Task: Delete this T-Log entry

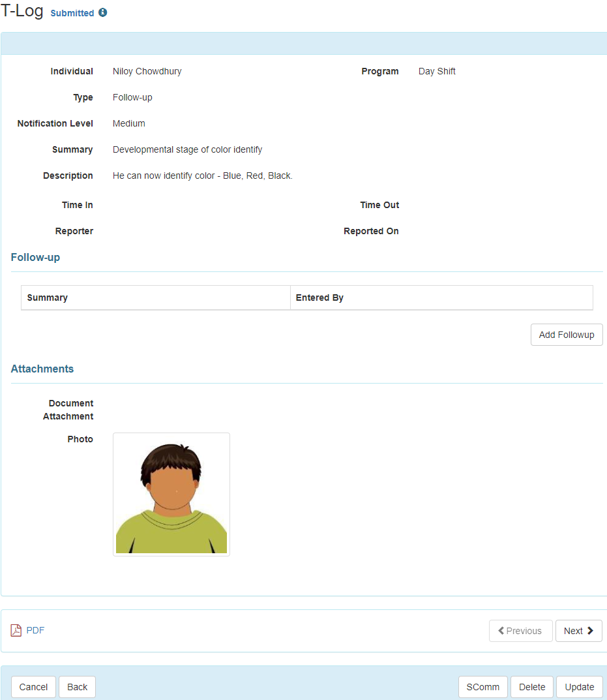Action: 532,687
